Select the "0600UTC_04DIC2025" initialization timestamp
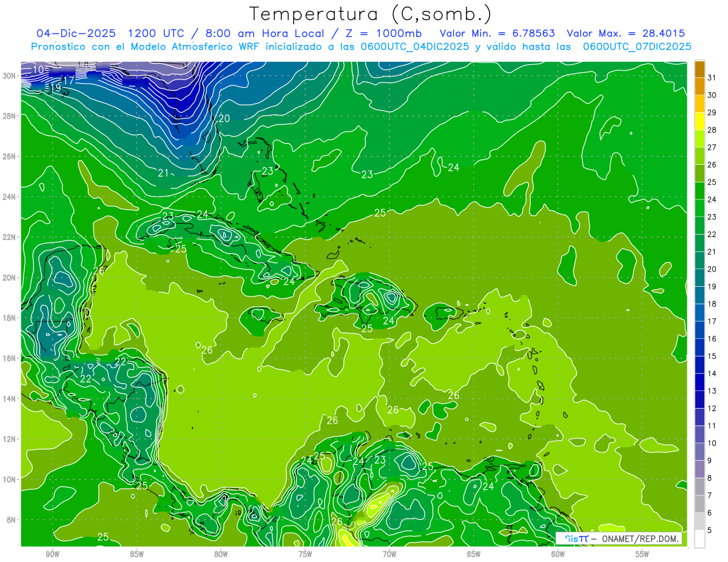 click(x=414, y=47)
